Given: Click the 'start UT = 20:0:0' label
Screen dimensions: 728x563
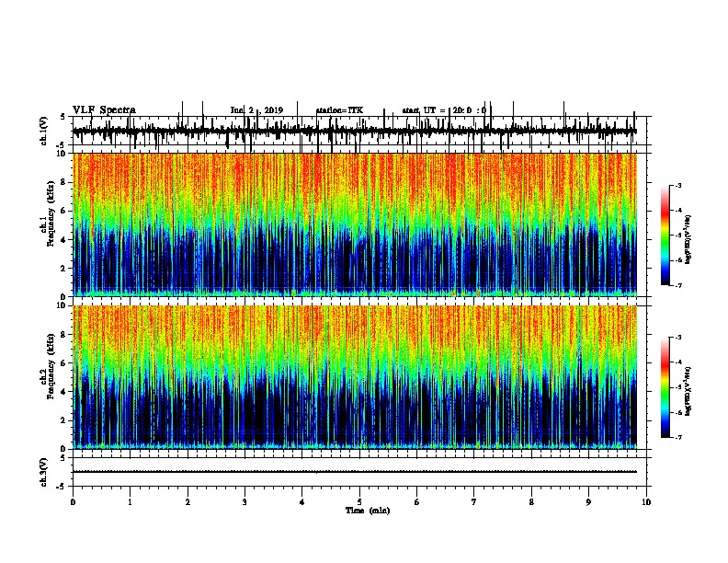Looking at the screenshot, I should click(444, 110).
